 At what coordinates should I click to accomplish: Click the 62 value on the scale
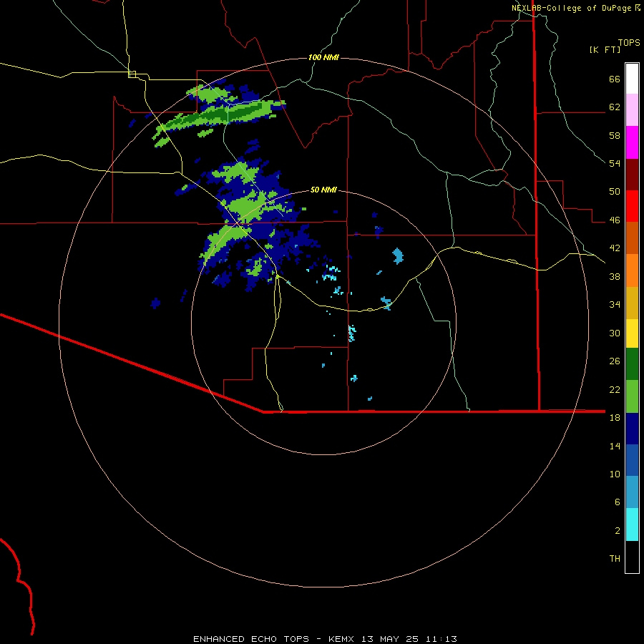(x=615, y=107)
